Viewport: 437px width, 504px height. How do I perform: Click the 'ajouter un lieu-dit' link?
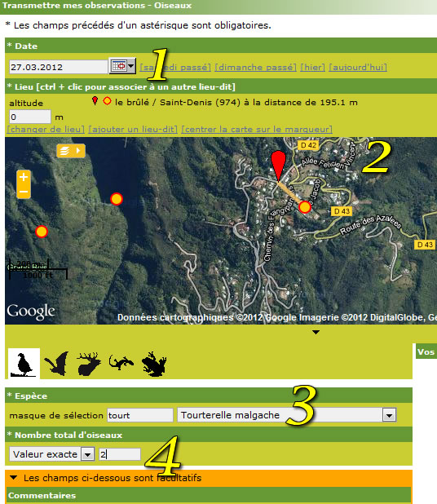tap(133, 129)
